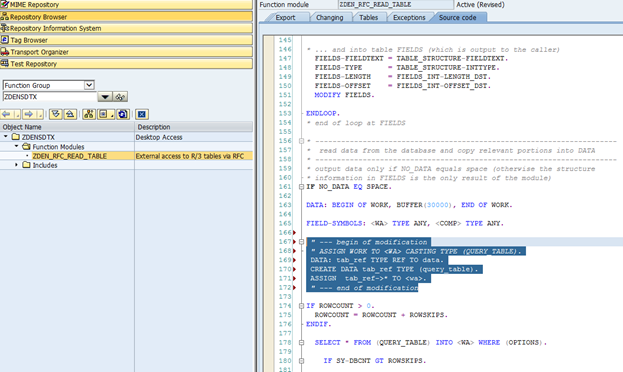The width and height of the screenshot is (623, 372).
Task: Fold the SELECT block at line 178
Action: coord(301,342)
